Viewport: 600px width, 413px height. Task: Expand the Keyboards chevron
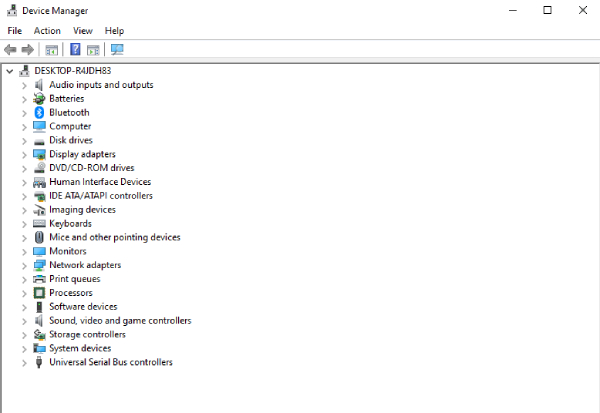pyautogui.click(x=24, y=224)
